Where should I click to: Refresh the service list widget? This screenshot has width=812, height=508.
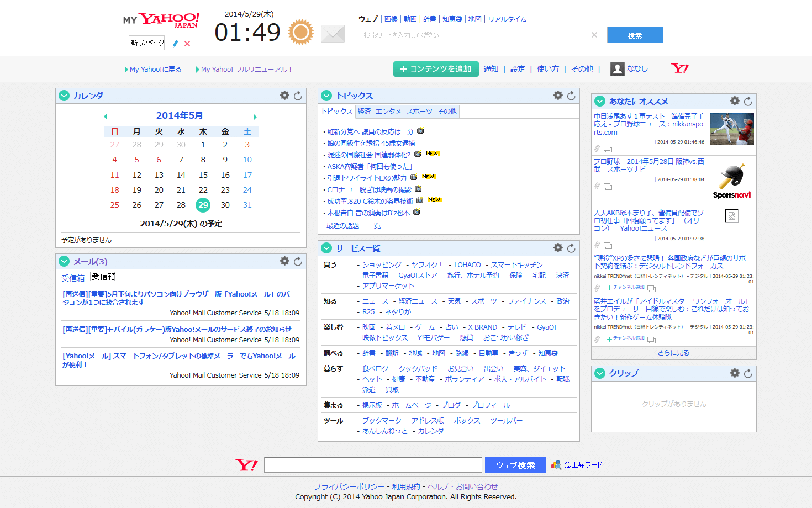(x=571, y=248)
